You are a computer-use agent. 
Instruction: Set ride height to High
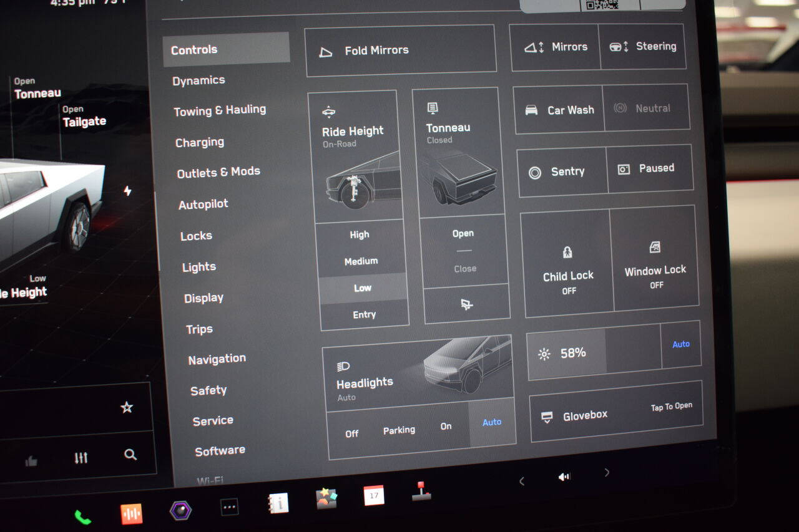coord(360,235)
